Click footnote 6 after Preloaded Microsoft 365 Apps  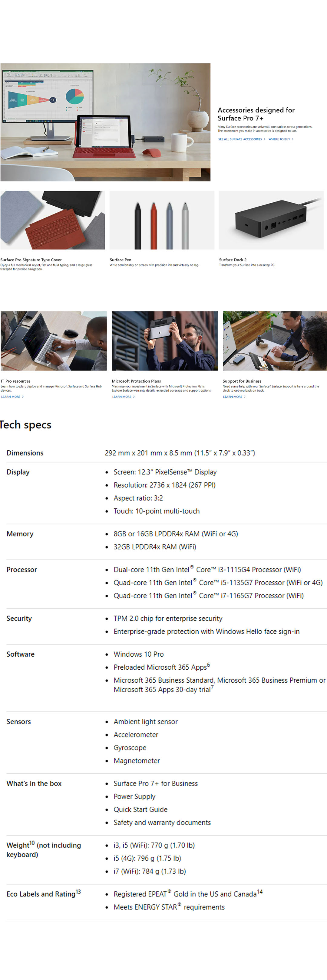[208, 665]
